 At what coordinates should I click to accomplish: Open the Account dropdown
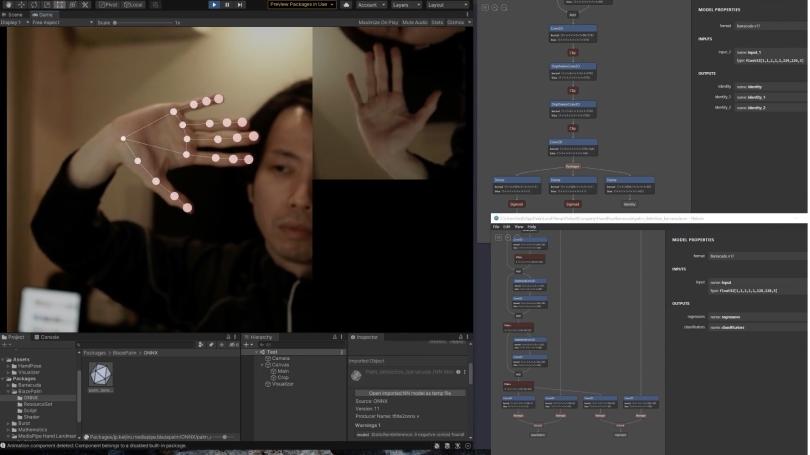click(369, 5)
